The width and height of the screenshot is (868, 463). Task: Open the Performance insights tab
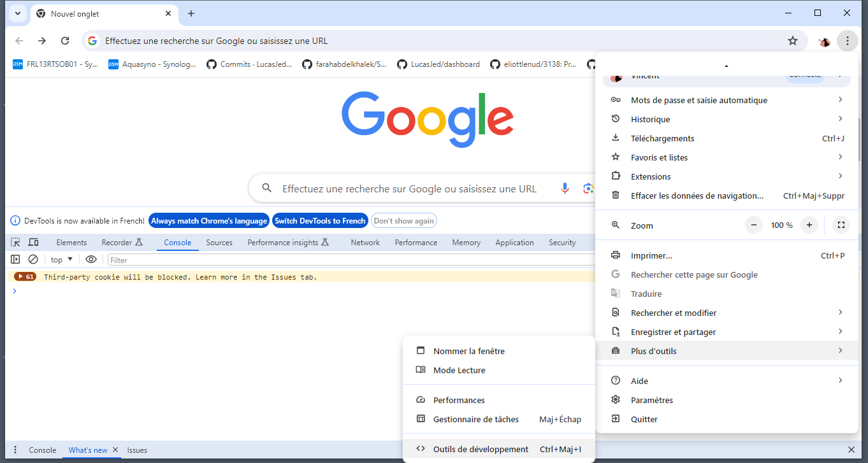[288, 243]
